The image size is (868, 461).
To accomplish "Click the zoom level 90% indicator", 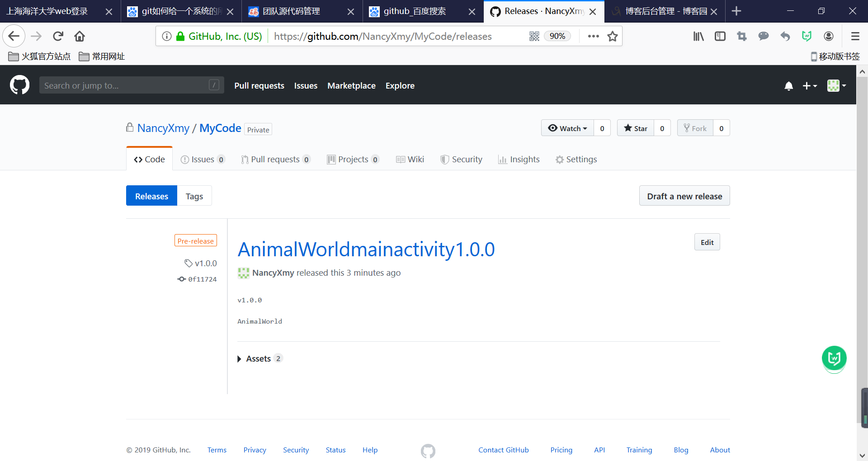I will 557,36.
